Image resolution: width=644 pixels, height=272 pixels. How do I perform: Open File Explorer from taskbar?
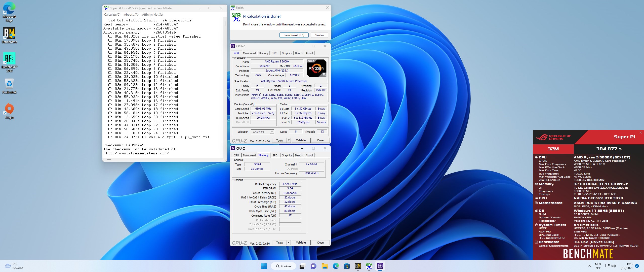pyautogui.click(x=325, y=266)
